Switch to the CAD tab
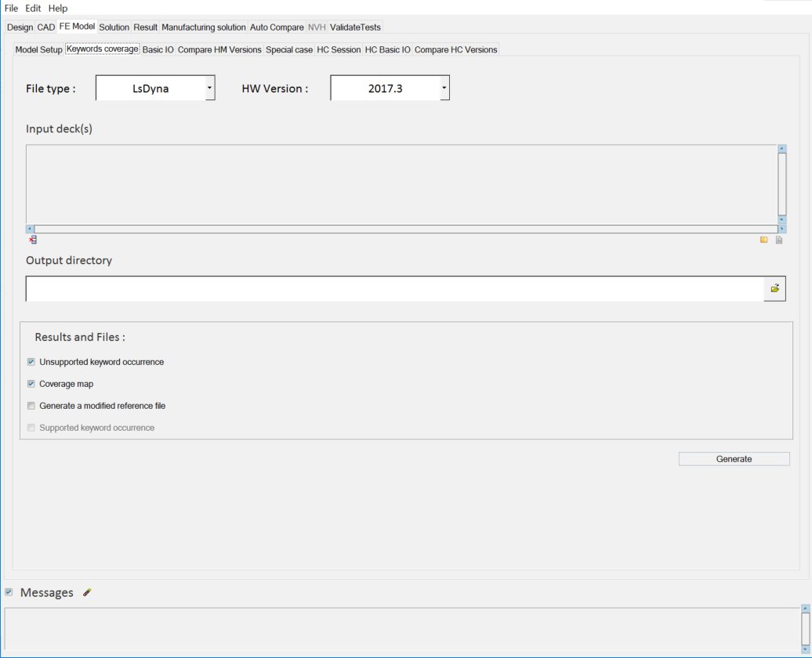The height and width of the screenshot is (658, 812). click(46, 27)
